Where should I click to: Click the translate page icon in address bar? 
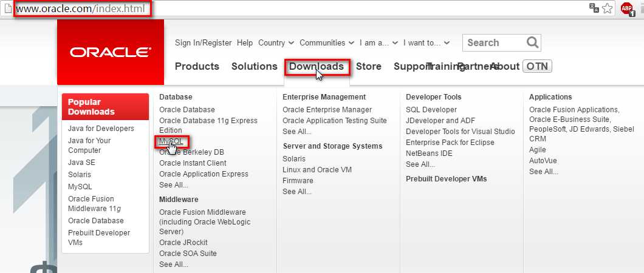tap(594, 8)
